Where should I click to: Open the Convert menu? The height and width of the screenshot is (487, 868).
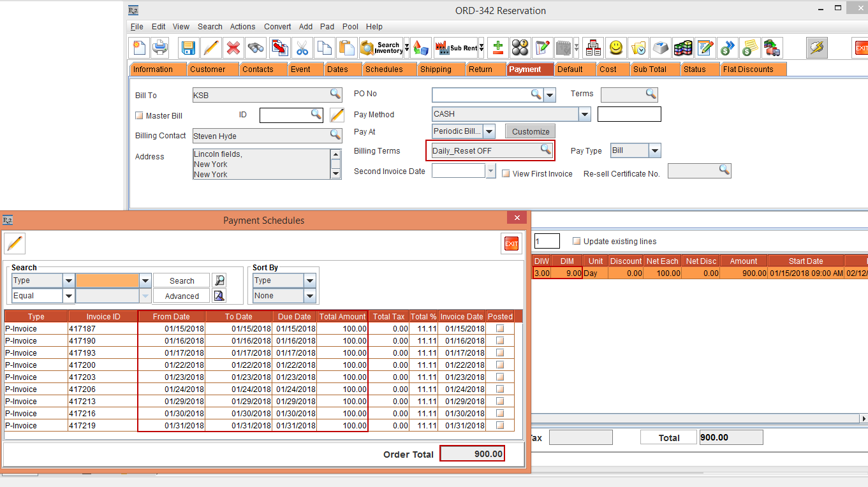click(x=277, y=27)
